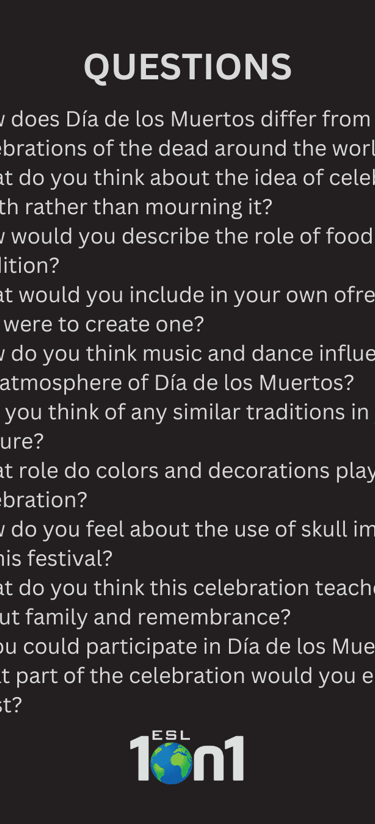Click the last numeral 1 in the logo

pyautogui.click(x=232, y=758)
